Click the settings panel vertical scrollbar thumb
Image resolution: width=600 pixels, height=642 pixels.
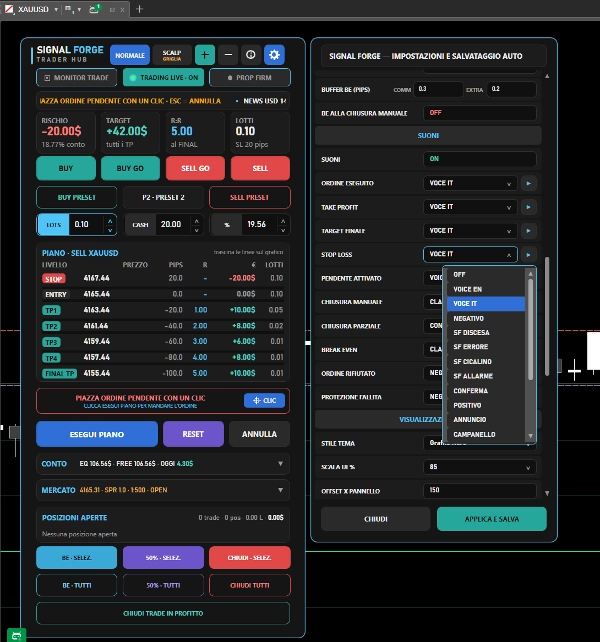tap(547, 316)
